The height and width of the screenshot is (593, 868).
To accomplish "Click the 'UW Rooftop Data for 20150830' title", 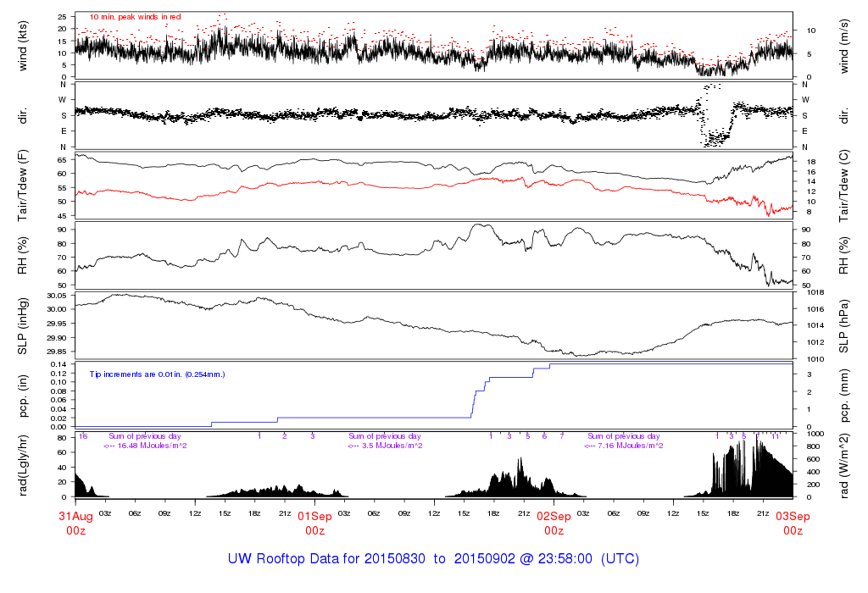I will coord(326,559).
